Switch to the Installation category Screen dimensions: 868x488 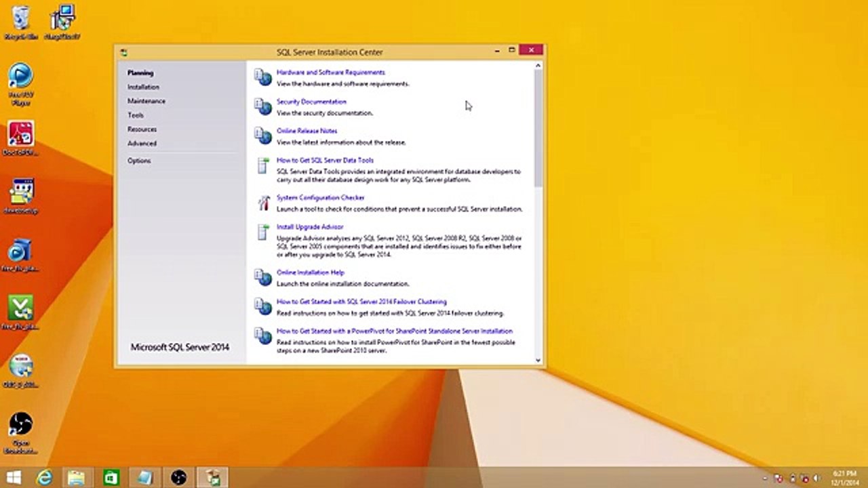tap(143, 87)
